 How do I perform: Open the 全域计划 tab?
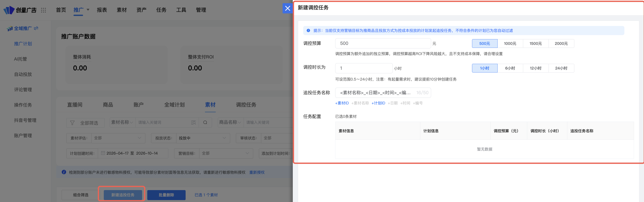(174, 105)
